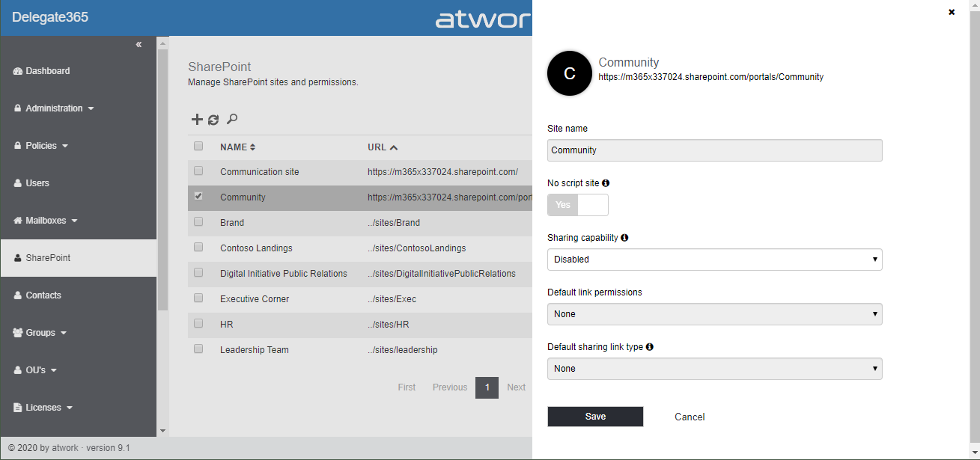
Task: Click the ../sites/ContosoLandings URL cell
Action: point(417,248)
